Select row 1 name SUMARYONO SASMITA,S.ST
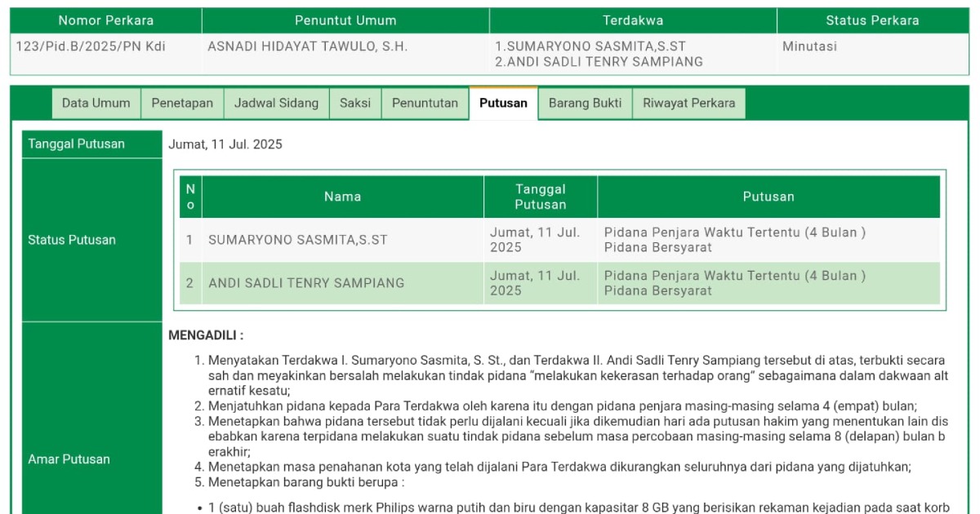 click(297, 240)
